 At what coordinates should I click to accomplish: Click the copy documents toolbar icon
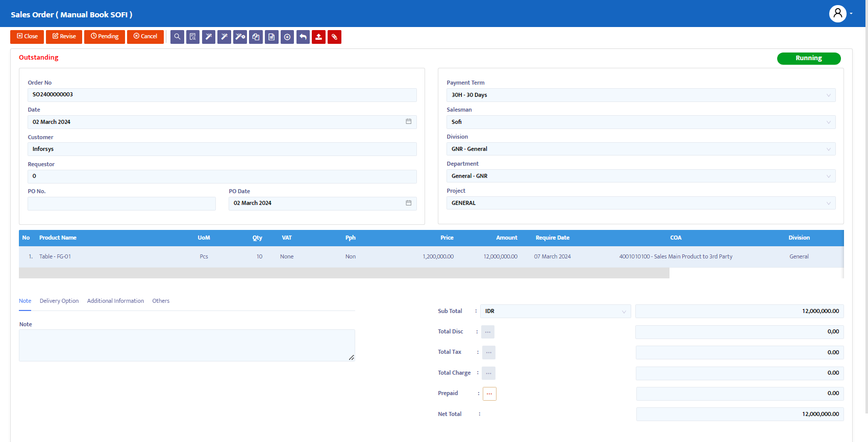coord(256,37)
